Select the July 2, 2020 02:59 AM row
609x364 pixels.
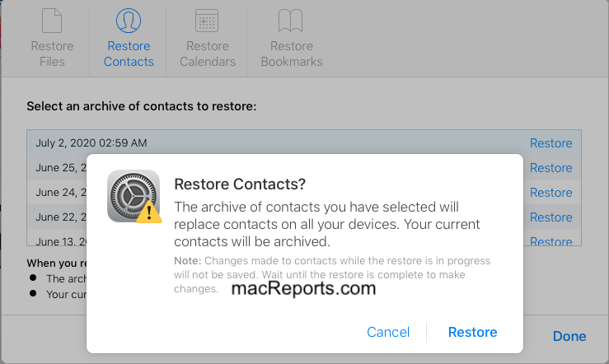(304, 142)
